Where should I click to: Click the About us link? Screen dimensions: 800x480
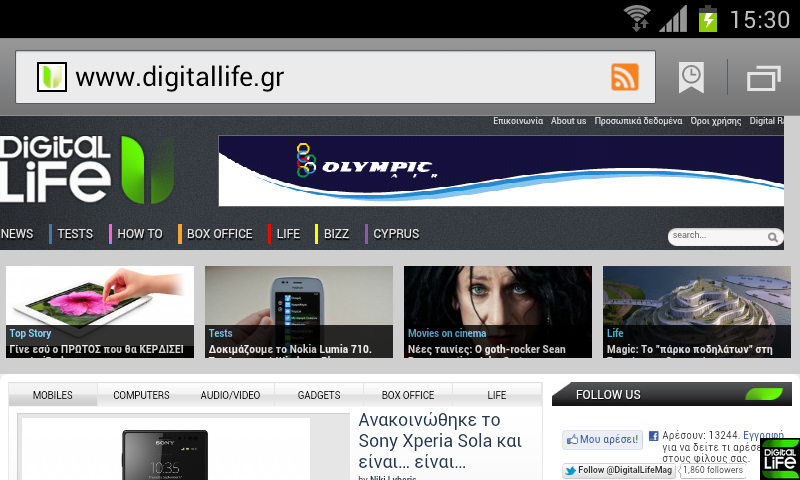(568, 121)
